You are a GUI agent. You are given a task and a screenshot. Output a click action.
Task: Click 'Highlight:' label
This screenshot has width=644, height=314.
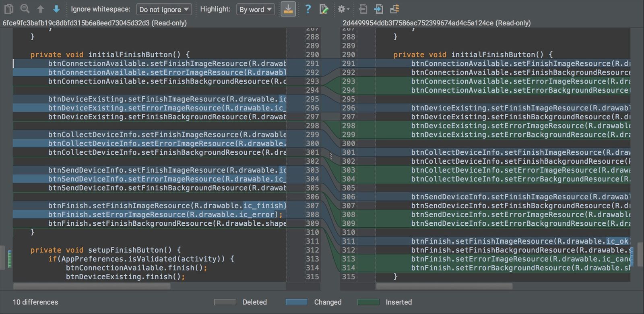pos(215,9)
